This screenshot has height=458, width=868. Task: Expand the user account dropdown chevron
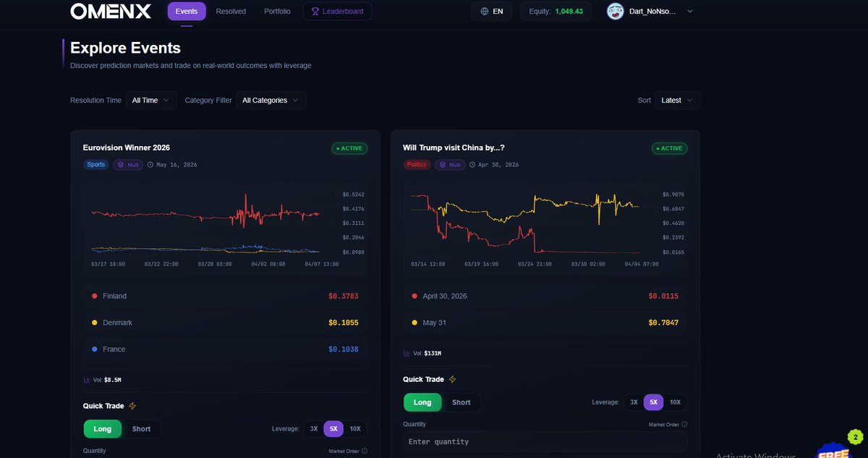click(x=689, y=12)
